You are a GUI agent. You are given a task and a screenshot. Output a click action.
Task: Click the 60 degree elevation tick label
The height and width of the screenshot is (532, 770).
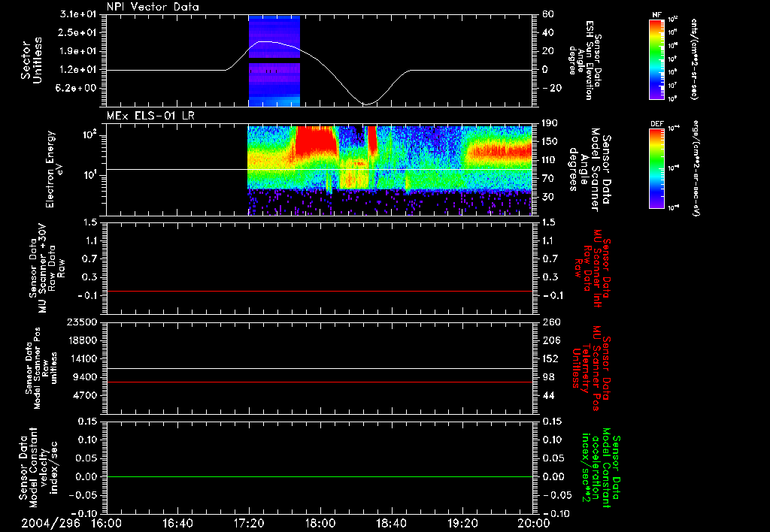point(548,14)
